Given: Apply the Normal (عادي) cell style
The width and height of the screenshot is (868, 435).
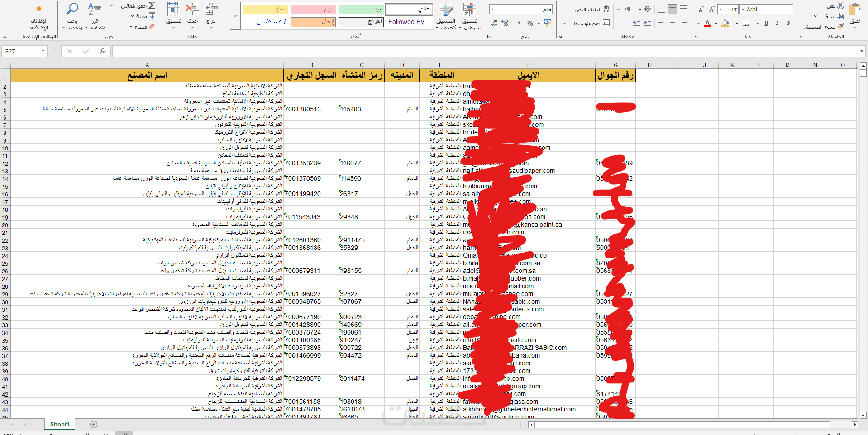Looking at the screenshot, I should [x=409, y=9].
